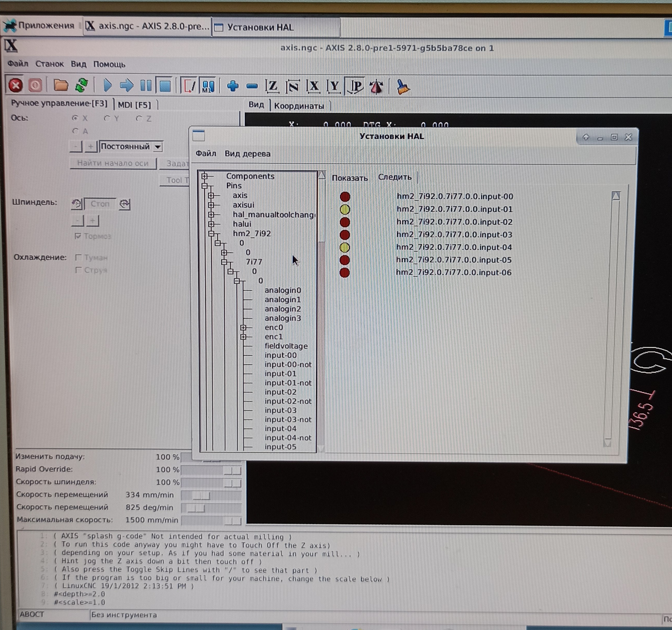Open the Станок menu
672x630 pixels.
click(x=49, y=64)
